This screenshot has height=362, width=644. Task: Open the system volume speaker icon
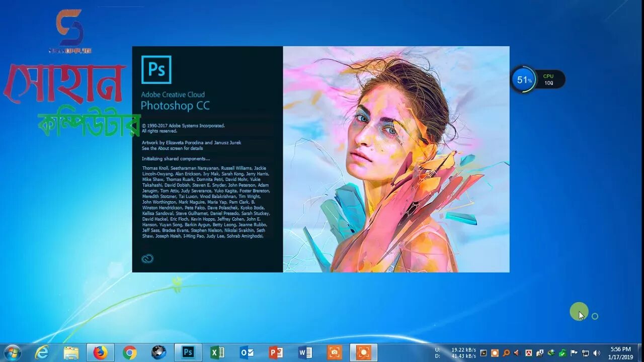(597, 353)
